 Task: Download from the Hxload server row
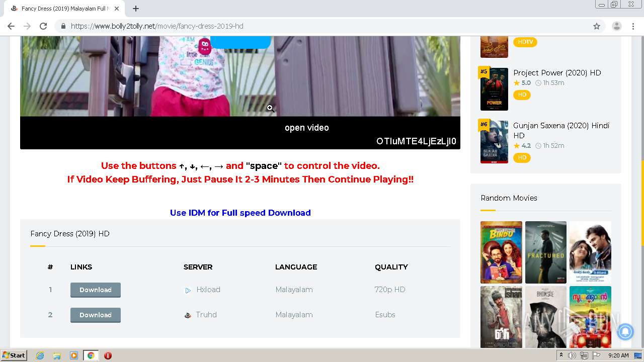point(96,290)
